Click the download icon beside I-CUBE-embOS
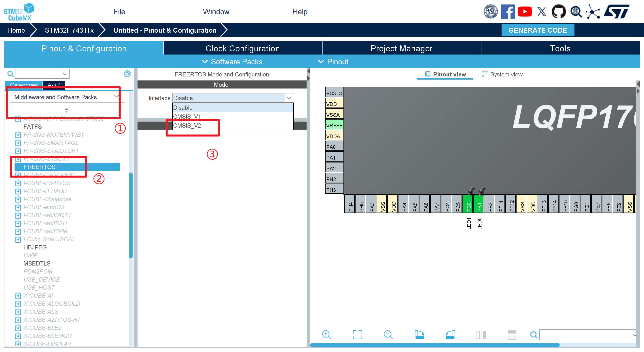This screenshot has width=644, height=352. [18, 207]
